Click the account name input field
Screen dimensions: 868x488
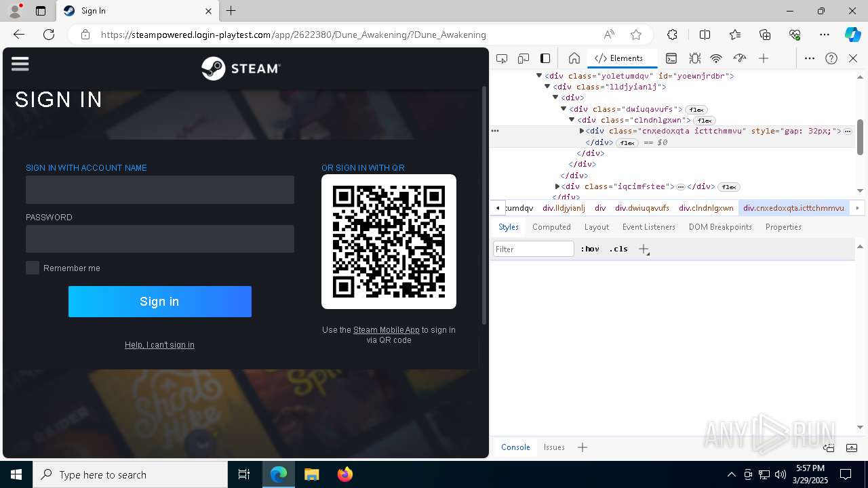point(160,190)
